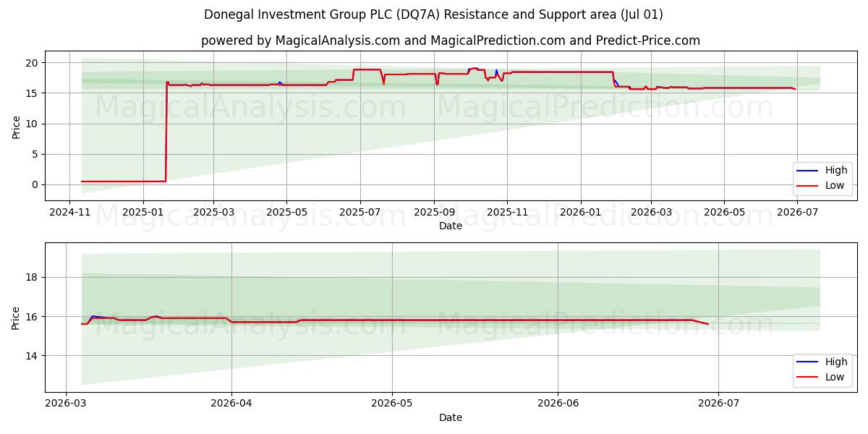
Task: Click the '2026-06' tick on bottom chart
Action: tap(558, 404)
